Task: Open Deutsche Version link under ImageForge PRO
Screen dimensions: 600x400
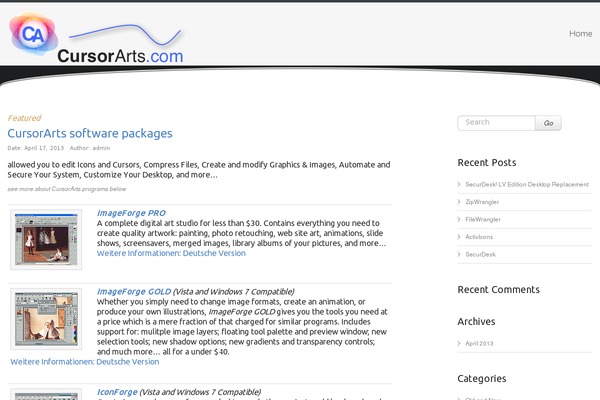Action: coord(214,253)
